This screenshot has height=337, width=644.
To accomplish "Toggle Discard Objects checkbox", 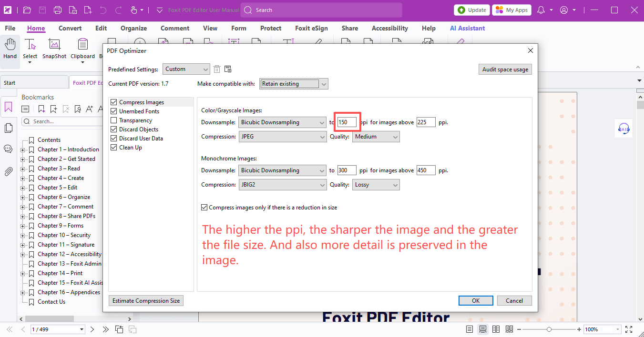I will [113, 129].
